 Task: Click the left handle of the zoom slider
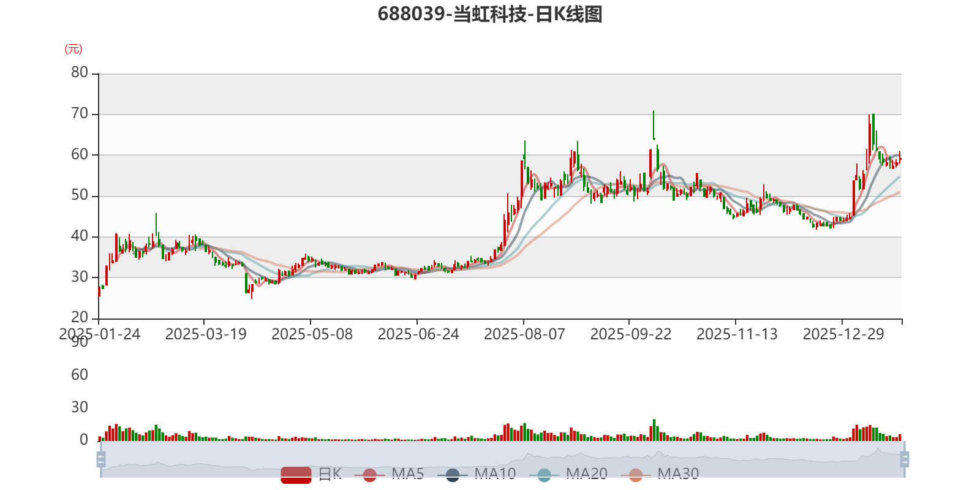coord(101,459)
